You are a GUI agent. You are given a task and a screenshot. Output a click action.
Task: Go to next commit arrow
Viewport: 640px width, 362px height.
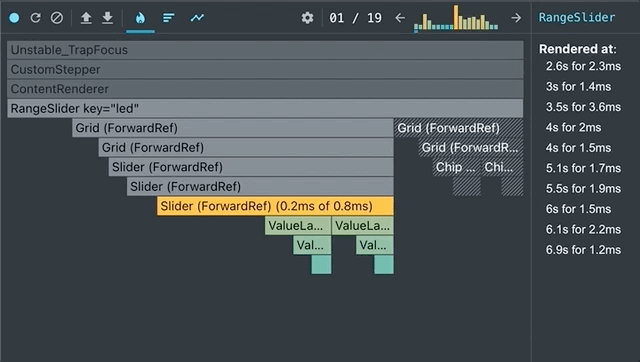pyautogui.click(x=516, y=18)
